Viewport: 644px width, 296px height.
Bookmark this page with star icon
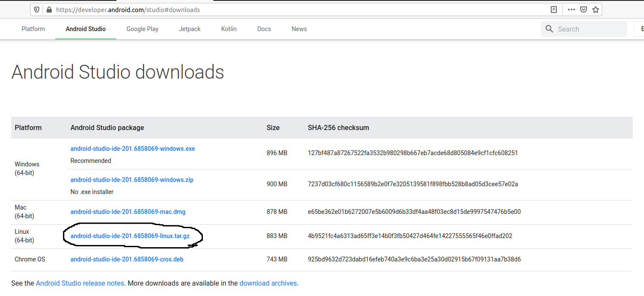click(x=596, y=10)
